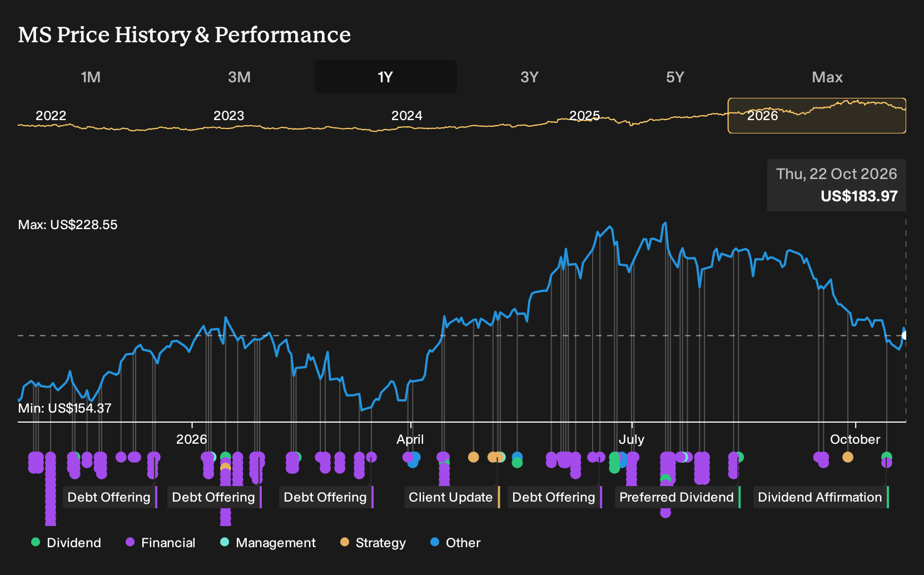Screen dimensions: 924x575
Task: Click the 2024 label in overview chart
Action: coord(406,116)
